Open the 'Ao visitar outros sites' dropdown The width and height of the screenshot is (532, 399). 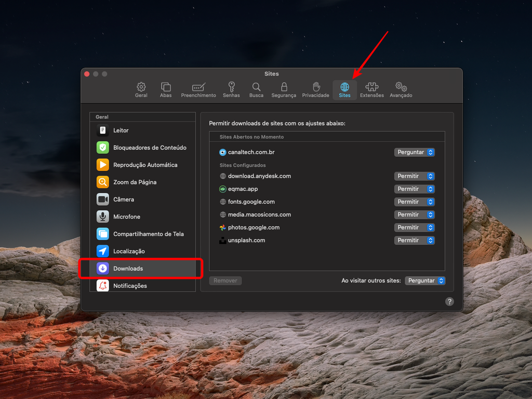pyautogui.click(x=425, y=281)
